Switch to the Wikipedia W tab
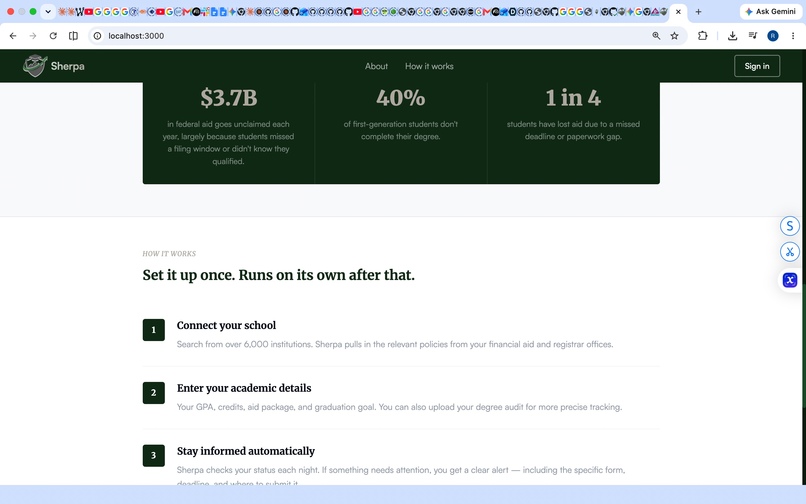 pyautogui.click(x=80, y=11)
